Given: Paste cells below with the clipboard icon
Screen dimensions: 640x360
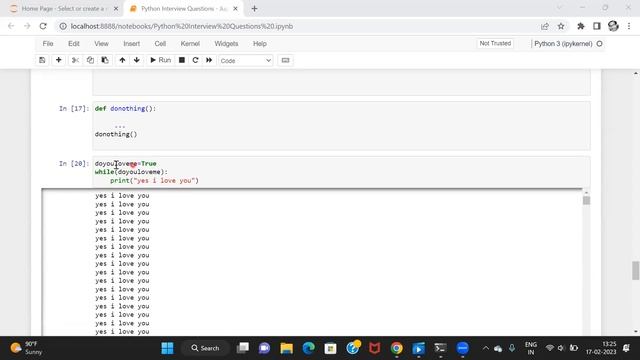Looking at the screenshot, I should 105,60.
